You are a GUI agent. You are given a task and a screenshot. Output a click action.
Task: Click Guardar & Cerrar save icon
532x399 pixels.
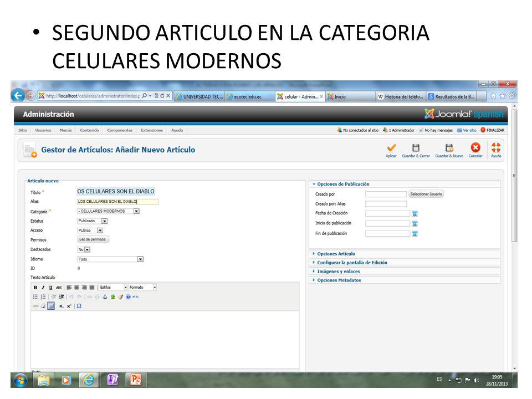(x=416, y=150)
